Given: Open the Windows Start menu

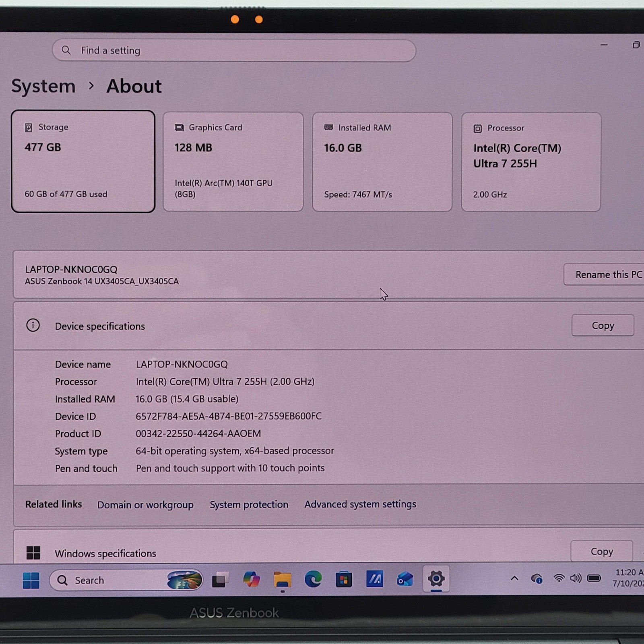Looking at the screenshot, I should pyautogui.click(x=31, y=580).
